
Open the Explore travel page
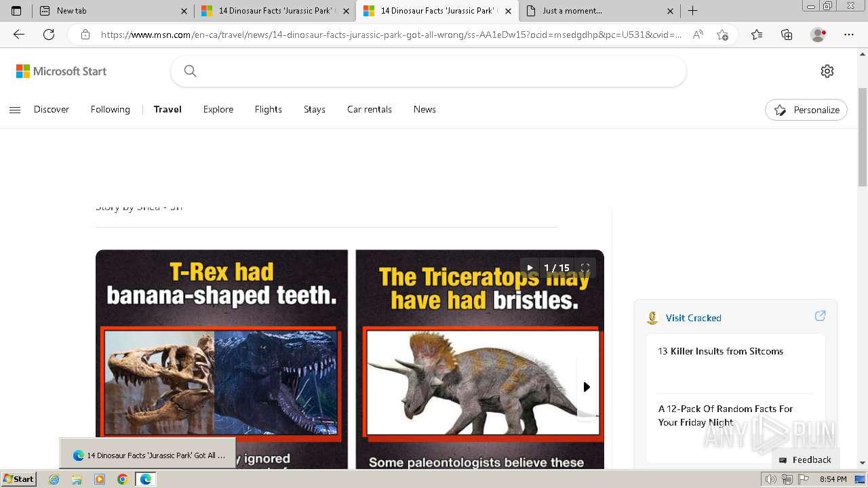tap(218, 109)
